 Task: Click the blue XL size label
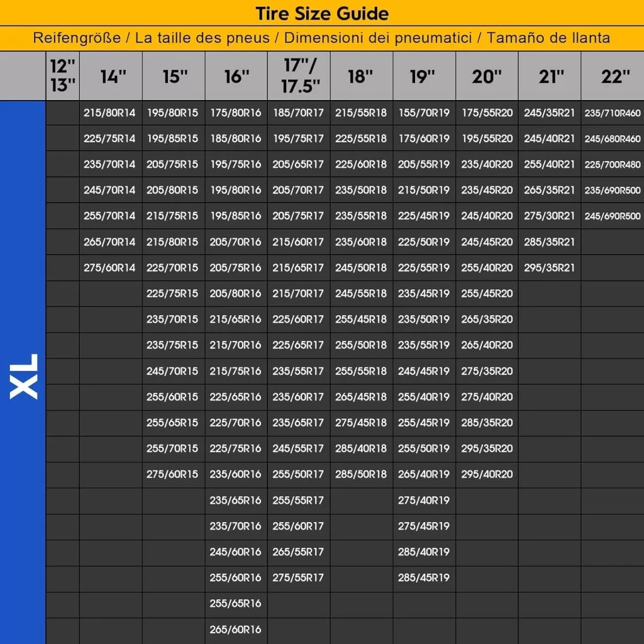23,376
